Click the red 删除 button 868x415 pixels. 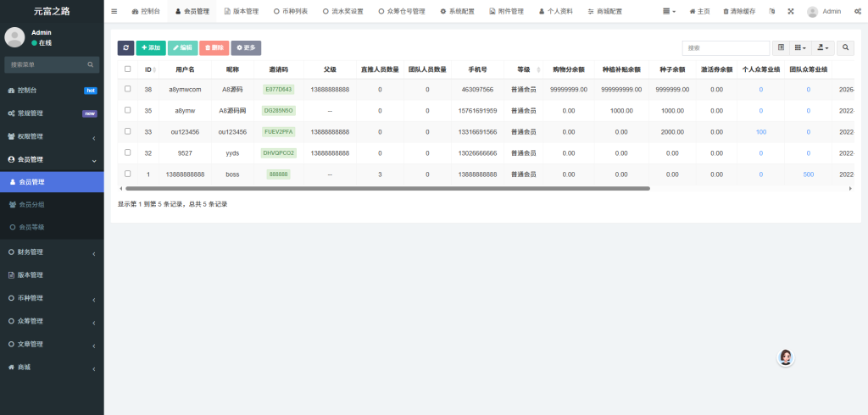tap(214, 48)
